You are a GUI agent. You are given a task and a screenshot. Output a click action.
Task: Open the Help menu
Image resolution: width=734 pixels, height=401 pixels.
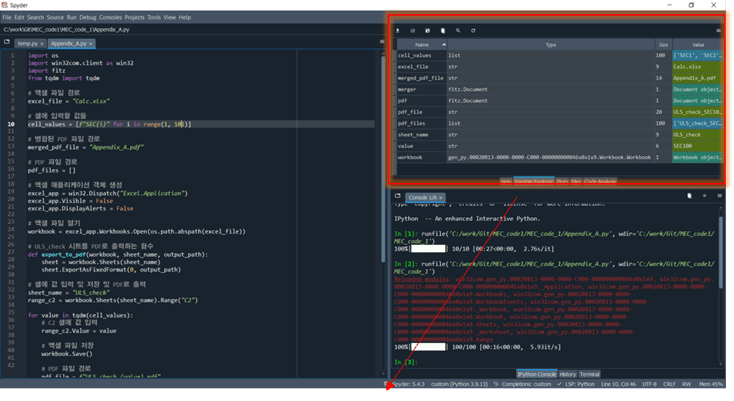tap(185, 17)
